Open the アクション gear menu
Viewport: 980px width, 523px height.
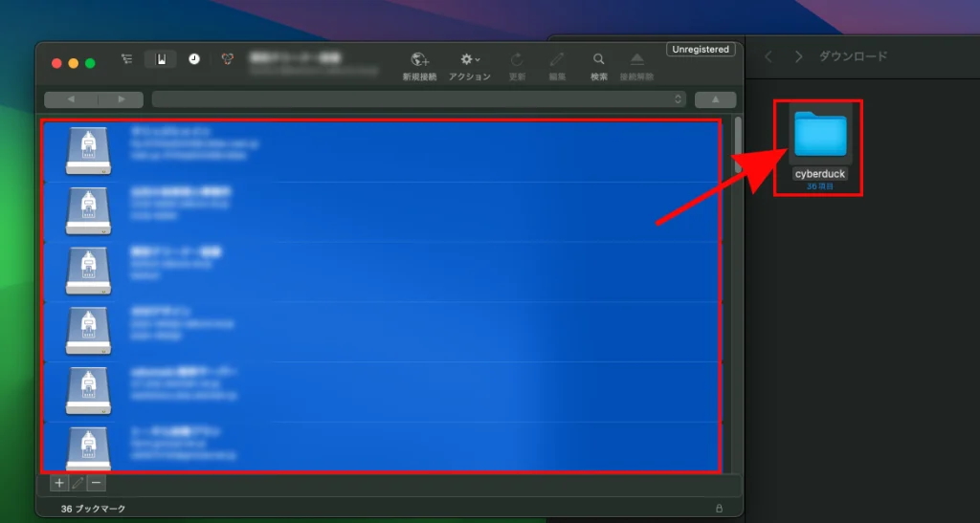point(469,60)
